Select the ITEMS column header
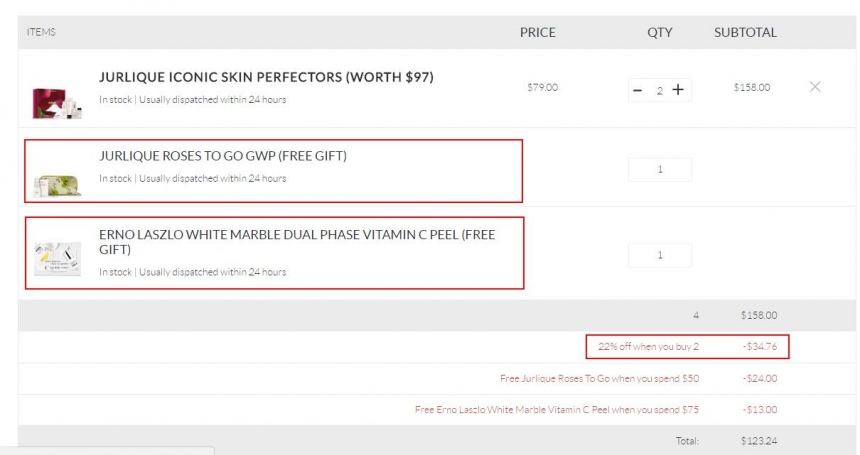Screen dimensions: 860x455 pos(41,32)
